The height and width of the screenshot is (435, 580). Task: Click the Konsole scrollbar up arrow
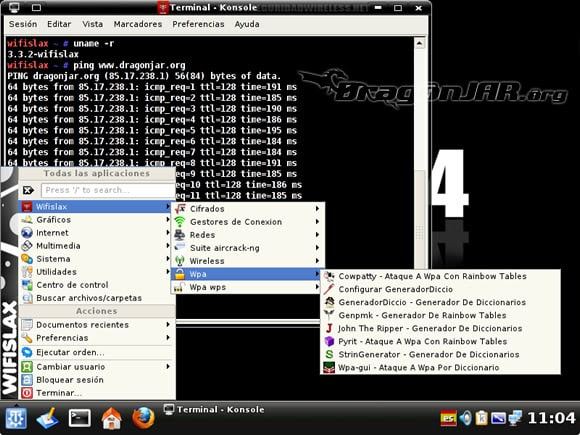(419, 43)
